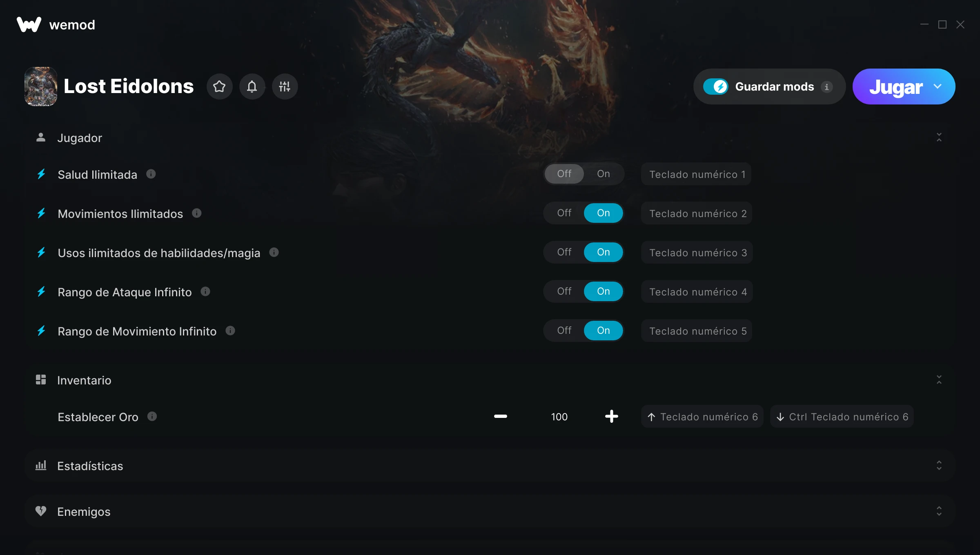
Task: Collapse the Jugador section
Action: [x=939, y=138]
